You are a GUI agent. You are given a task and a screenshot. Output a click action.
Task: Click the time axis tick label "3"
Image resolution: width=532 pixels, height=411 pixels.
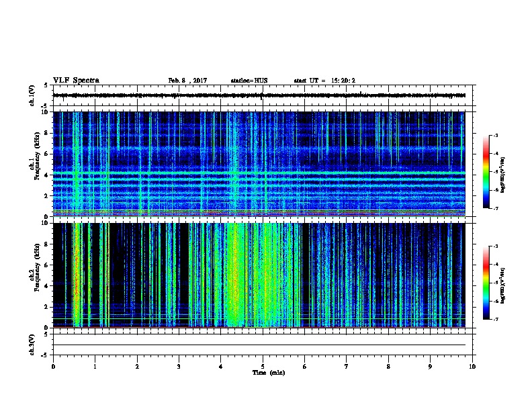coord(179,367)
